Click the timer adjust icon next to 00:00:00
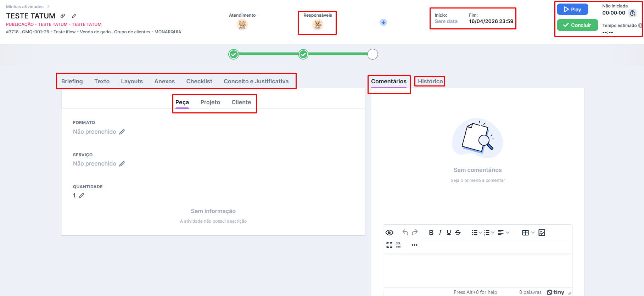The height and width of the screenshot is (296, 644). click(x=633, y=13)
